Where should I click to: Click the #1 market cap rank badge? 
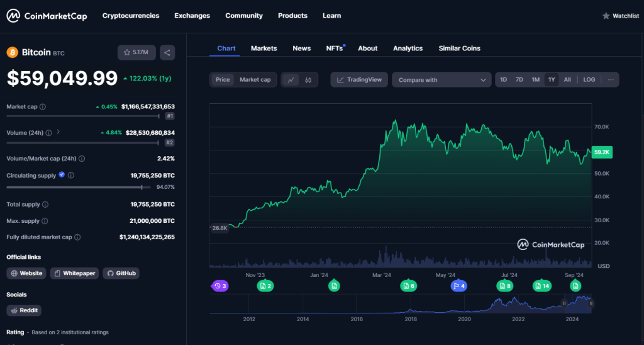[x=170, y=116]
